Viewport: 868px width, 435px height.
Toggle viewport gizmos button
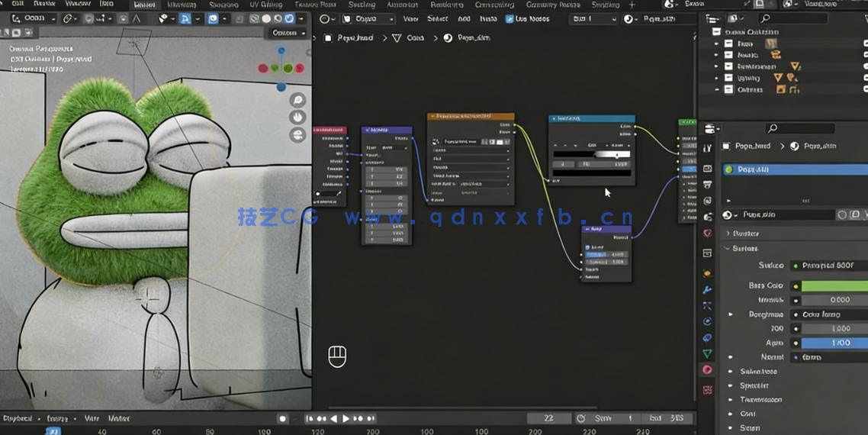click(185, 19)
